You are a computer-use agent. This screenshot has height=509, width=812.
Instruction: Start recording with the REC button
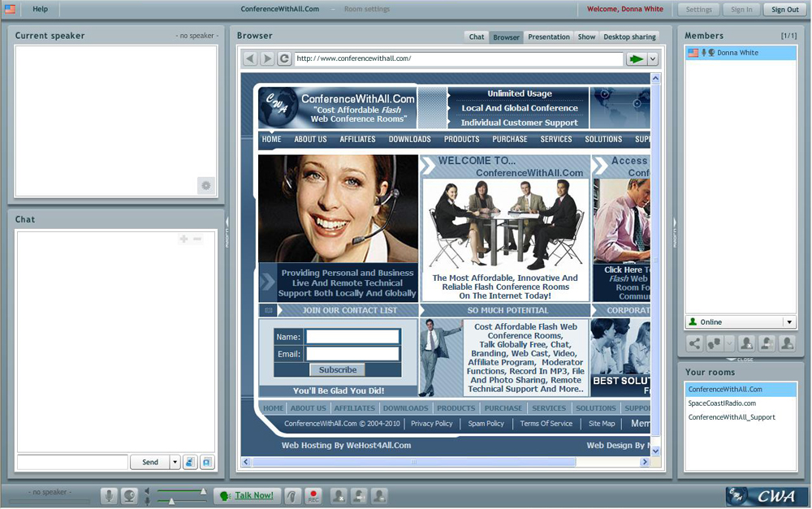coord(313,496)
